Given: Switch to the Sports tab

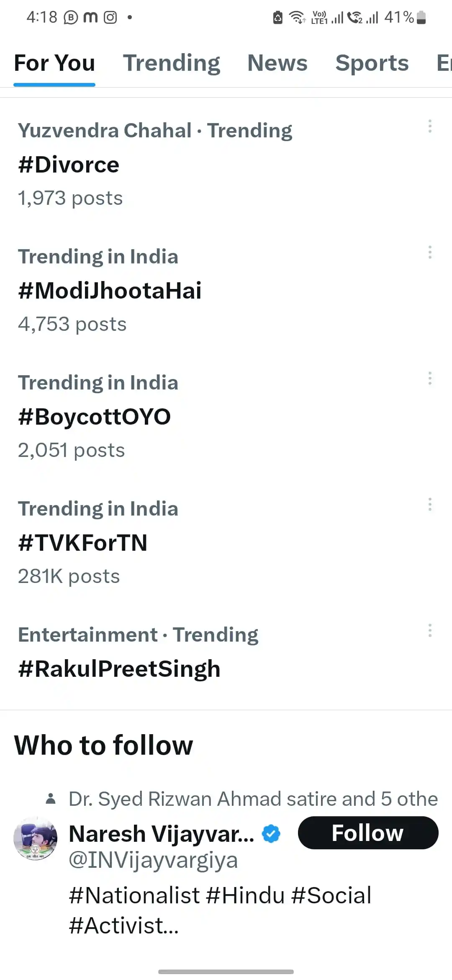Looking at the screenshot, I should pyautogui.click(x=372, y=63).
